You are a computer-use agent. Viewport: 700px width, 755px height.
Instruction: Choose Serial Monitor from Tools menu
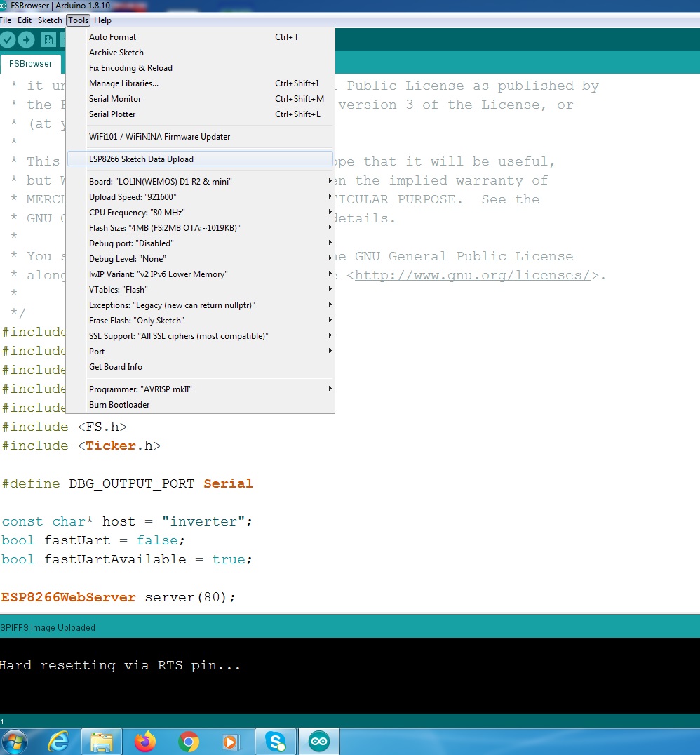click(x=115, y=99)
